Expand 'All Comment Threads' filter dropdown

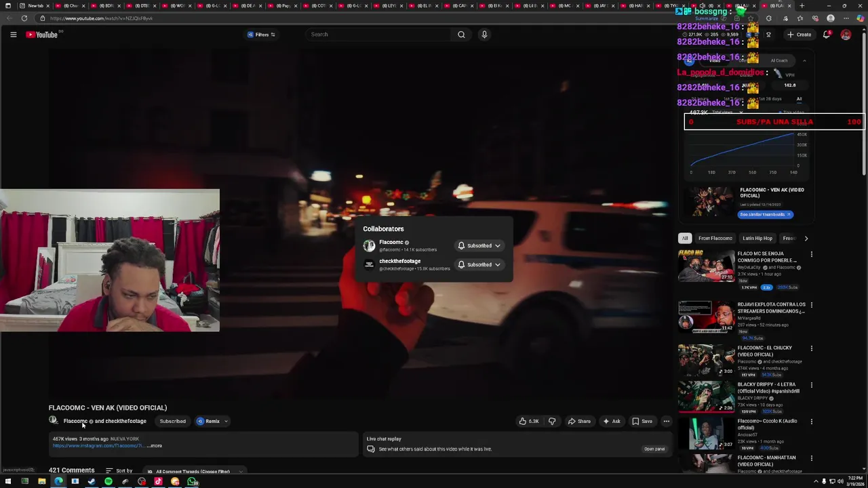pos(195,471)
